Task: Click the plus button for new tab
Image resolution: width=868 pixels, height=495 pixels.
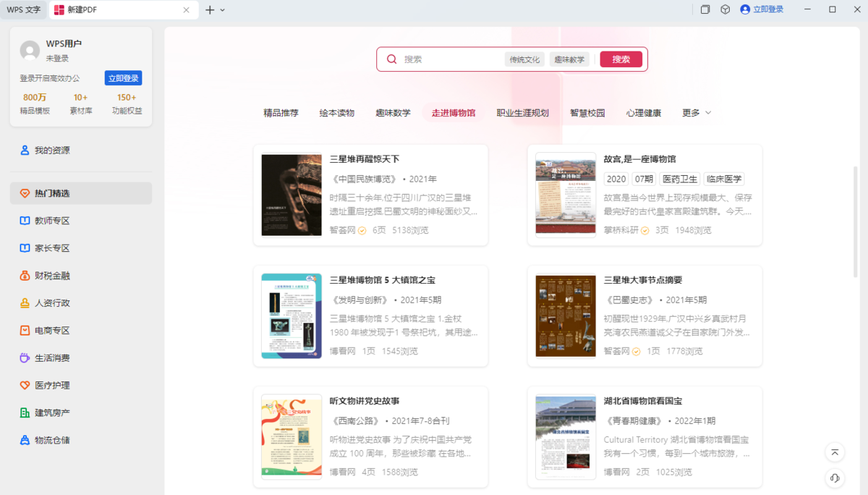Action: click(x=210, y=10)
